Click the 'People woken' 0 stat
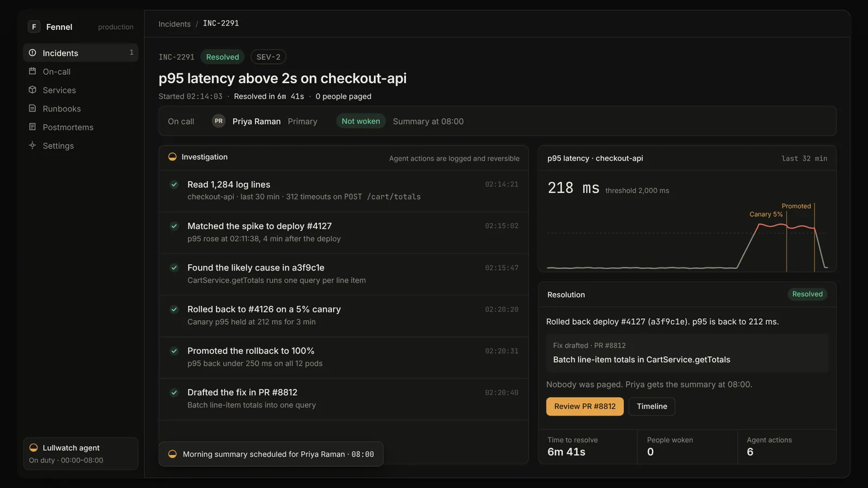This screenshot has width=868, height=488. point(687,447)
